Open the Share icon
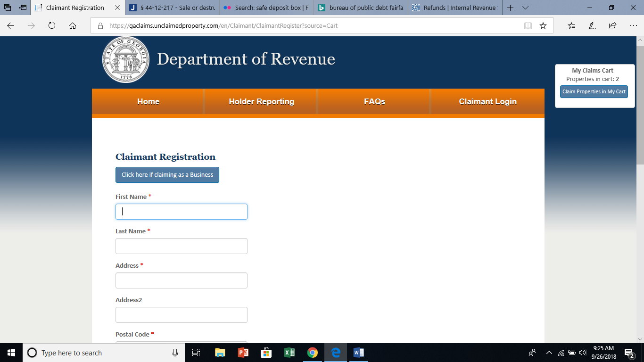 coord(612,25)
